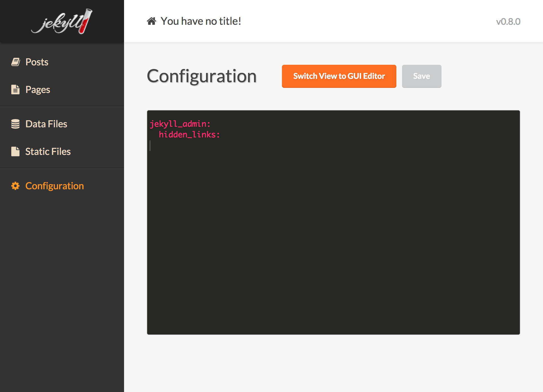Click the Save button

[421, 76]
